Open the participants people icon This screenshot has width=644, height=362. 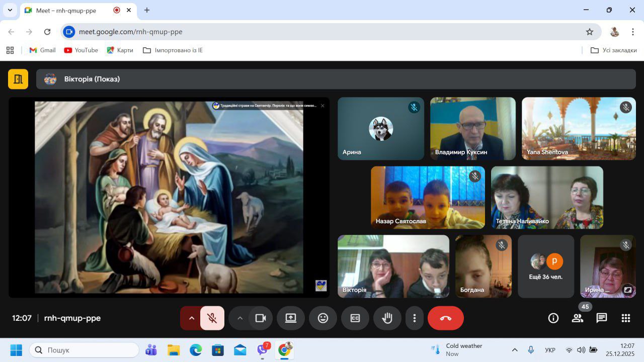pyautogui.click(x=577, y=318)
